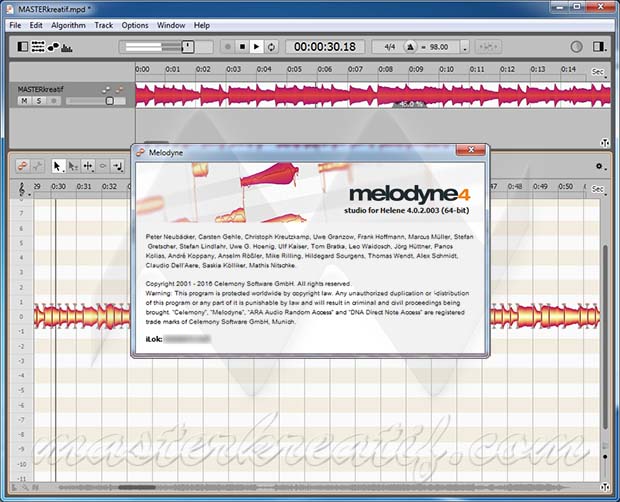Click the 4/4 time signature field
The image size is (620, 502).
(x=389, y=47)
